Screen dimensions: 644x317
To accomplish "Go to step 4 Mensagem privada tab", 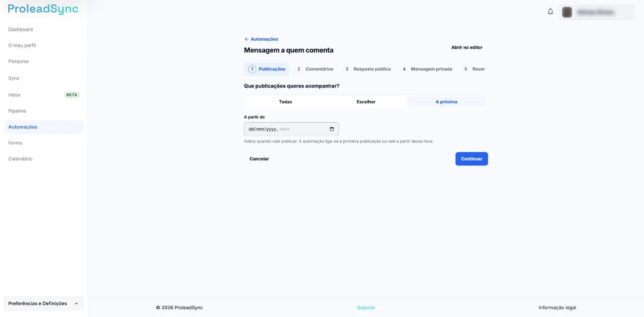I will 427,69.
